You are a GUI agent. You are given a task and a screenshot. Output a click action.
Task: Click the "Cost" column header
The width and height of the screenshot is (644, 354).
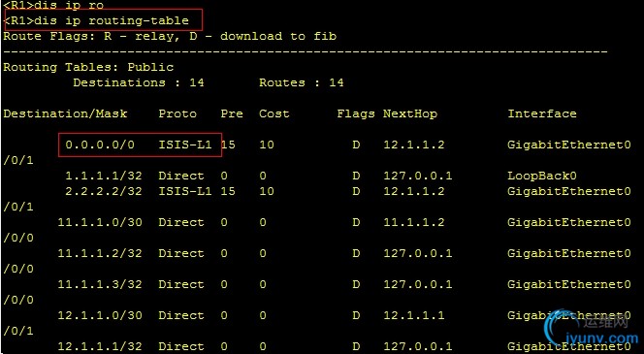[x=274, y=113]
